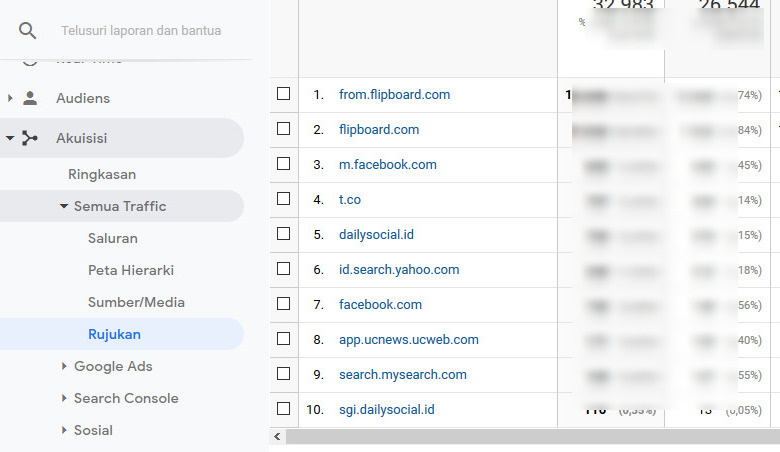The height and width of the screenshot is (452, 780).
Task: Collapse the Semua Traffic arrow
Action: [x=64, y=206]
